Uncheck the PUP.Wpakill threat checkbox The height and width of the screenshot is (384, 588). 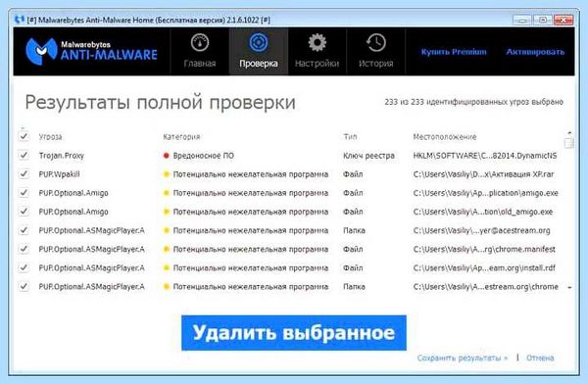24,173
